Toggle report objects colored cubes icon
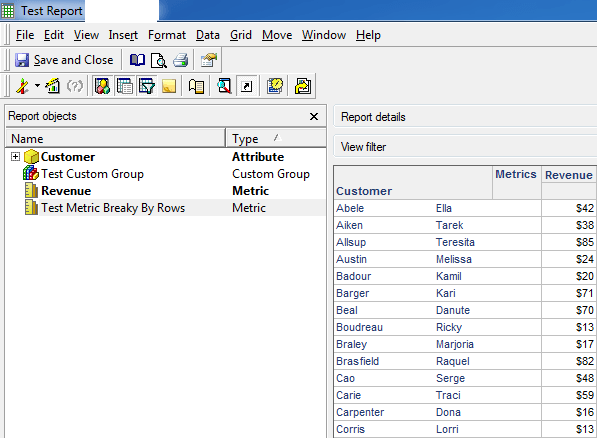 pyautogui.click(x=102, y=86)
